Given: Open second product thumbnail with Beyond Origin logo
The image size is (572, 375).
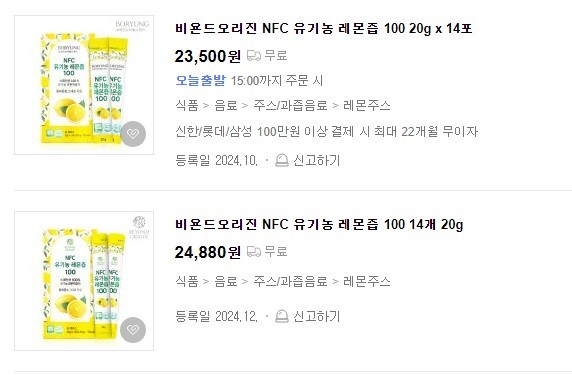Looking at the screenshot, I should tap(84, 281).
